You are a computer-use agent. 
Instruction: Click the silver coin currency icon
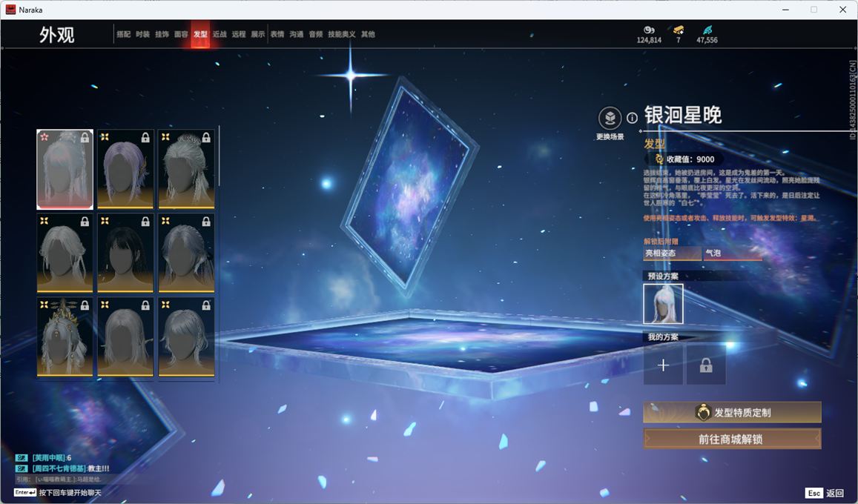tap(649, 30)
